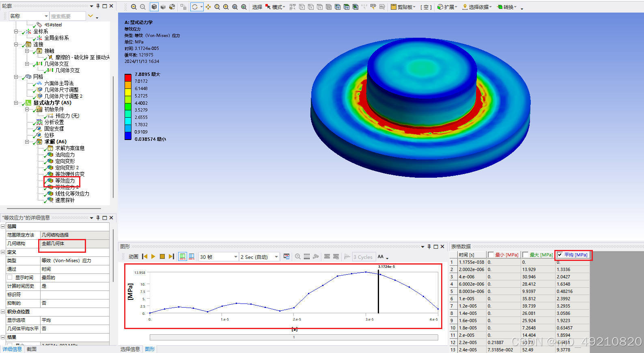
Task: Click the zoom to fit icon
Action: point(235,7)
